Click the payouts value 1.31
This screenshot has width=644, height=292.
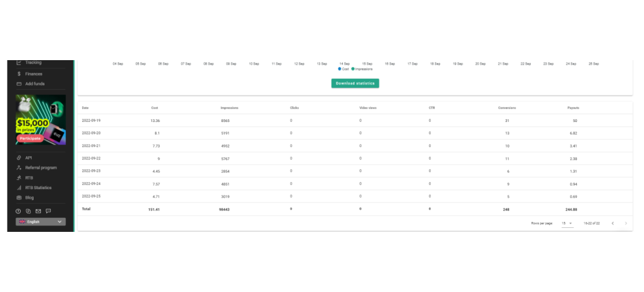[573, 171]
